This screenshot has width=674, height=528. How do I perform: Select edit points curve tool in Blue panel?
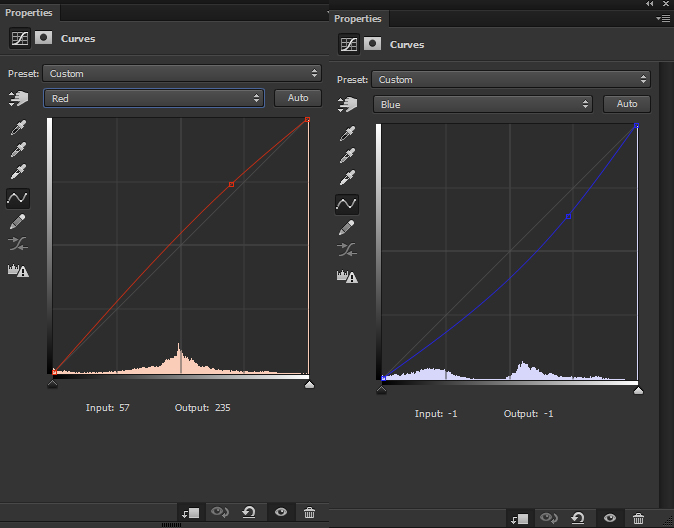[346, 204]
